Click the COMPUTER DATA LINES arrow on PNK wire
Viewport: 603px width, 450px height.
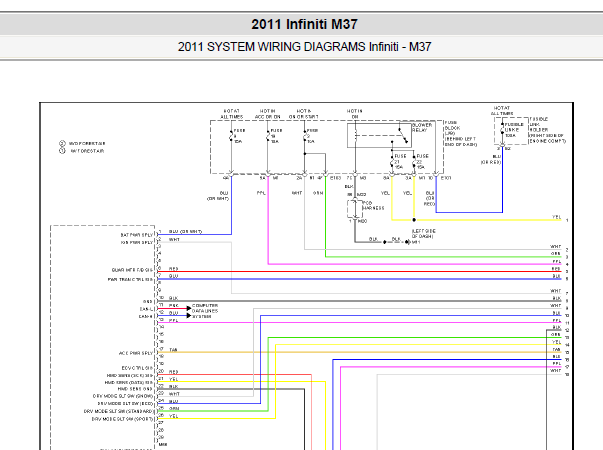(x=188, y=308)
